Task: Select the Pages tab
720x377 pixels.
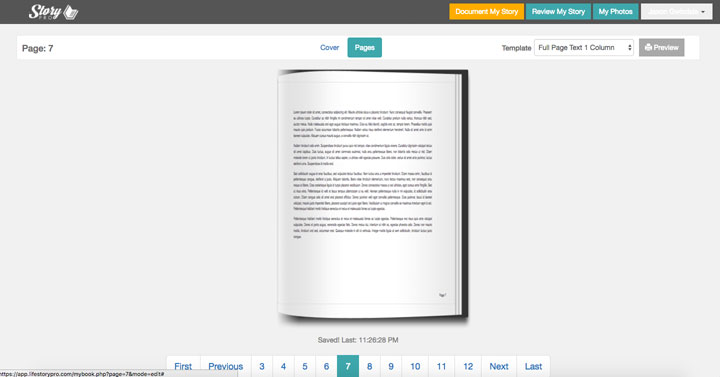Action: pyautogui.click(x=365, y=47)
